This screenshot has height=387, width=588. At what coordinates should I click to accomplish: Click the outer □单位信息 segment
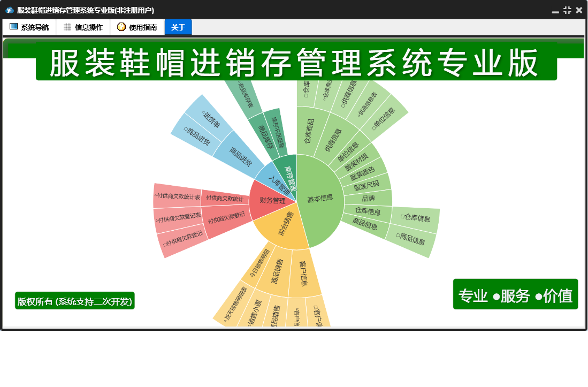coord(383,118)
